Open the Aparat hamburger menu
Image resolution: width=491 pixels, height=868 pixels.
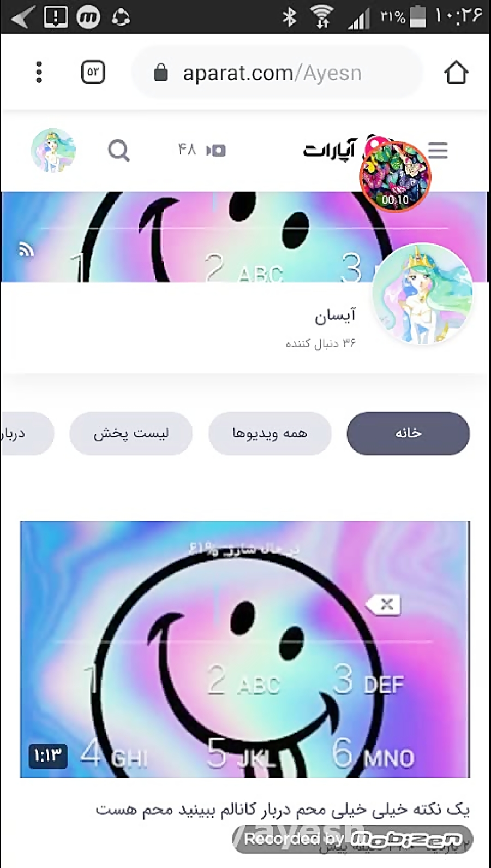point(438,151)
